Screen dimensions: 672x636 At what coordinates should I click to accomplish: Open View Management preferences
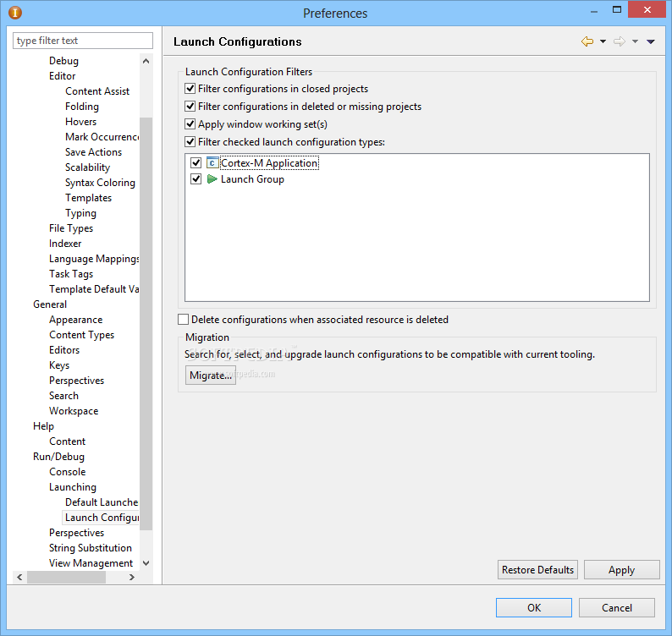[x=91, y=563]
